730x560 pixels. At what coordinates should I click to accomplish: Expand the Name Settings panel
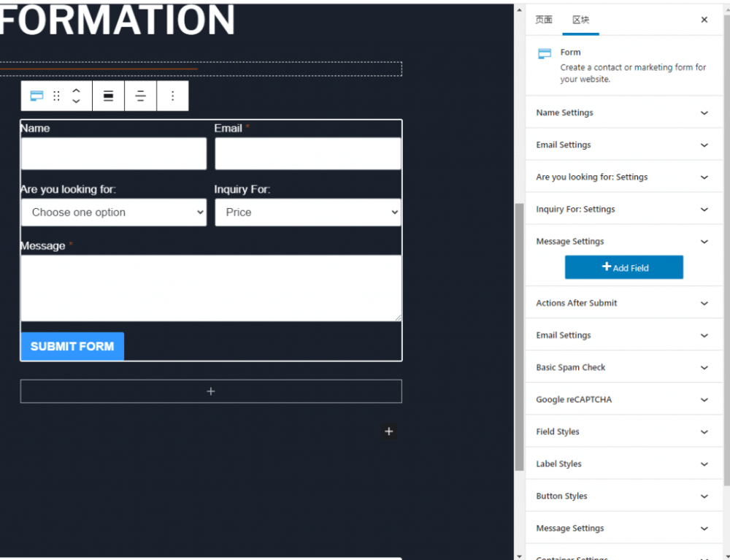click(622, 113)
